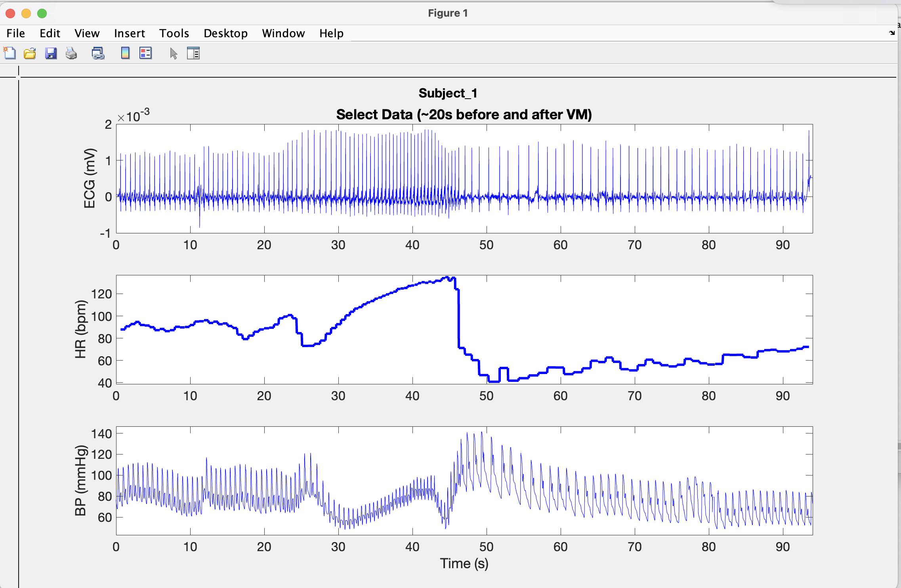This screenshot has width=901, height=588.
Task: Toggle the Edit Plot arrow tool
Action: click(174, 53)
